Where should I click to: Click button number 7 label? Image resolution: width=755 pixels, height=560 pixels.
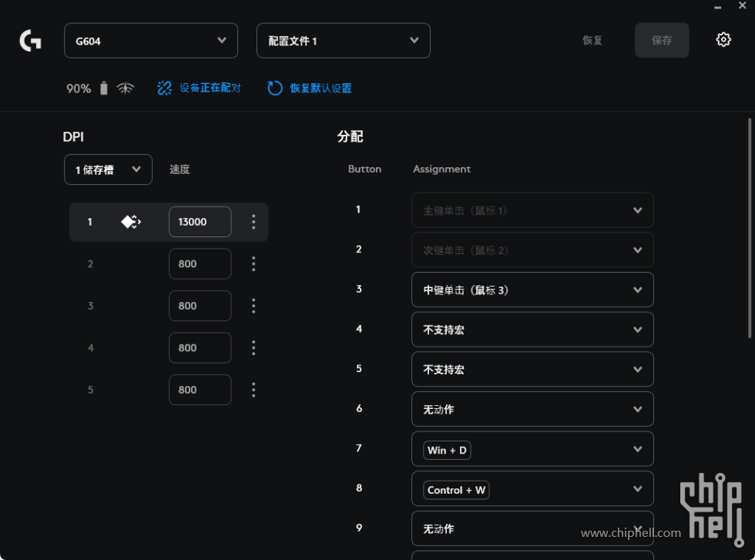pyautogui.click(x=359, y=448)
